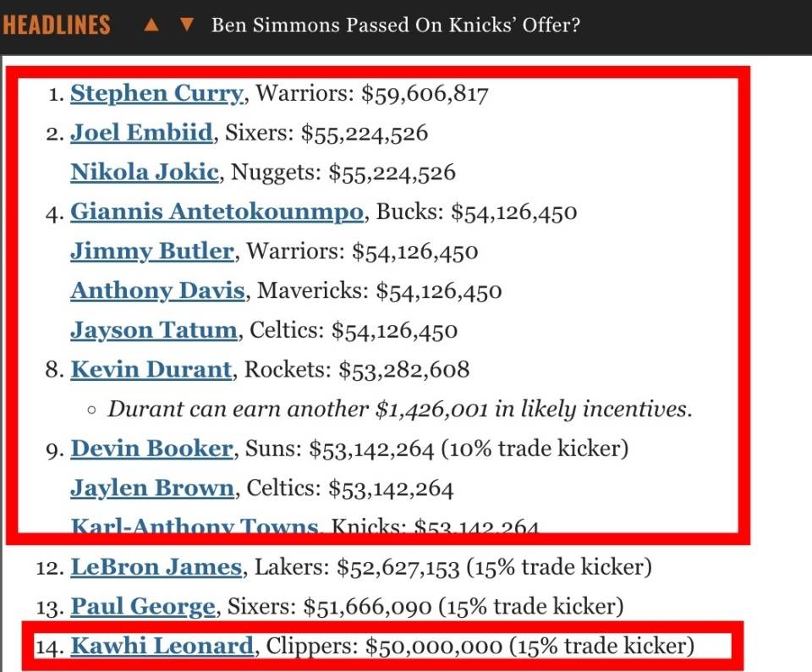Open the Joel Embiid player link
Viewport: 812px width, 672px height.
[141, 133]
